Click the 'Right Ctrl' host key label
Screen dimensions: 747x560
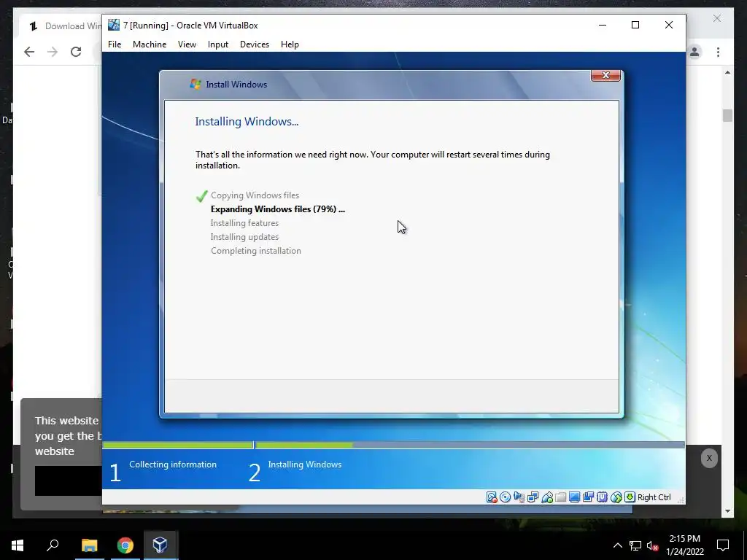click(654, 497)
